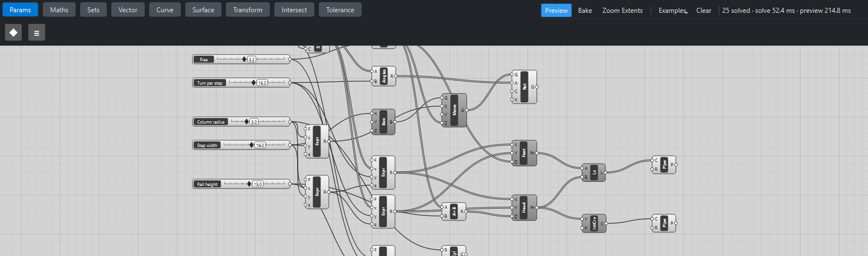Select the Expr node beside Step width slider
Viewport: 868px width, 256px height.
click(x=317, y=141)
